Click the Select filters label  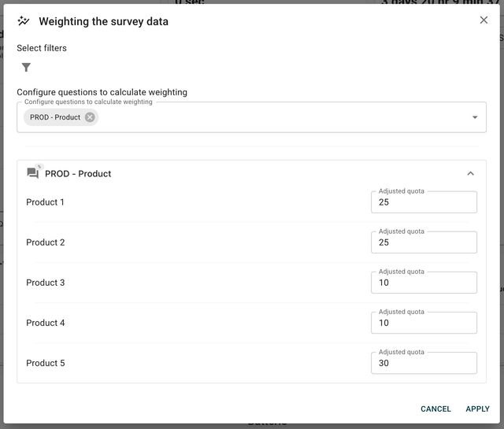42,48
